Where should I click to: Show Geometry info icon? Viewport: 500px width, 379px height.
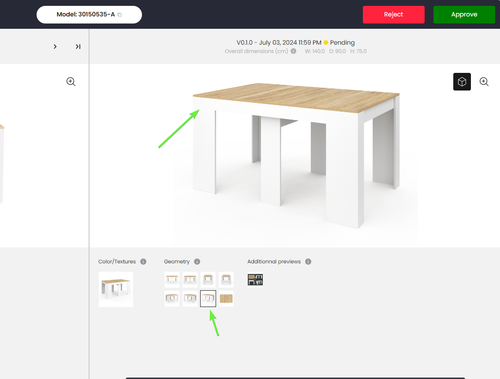[x=197, y=262]
